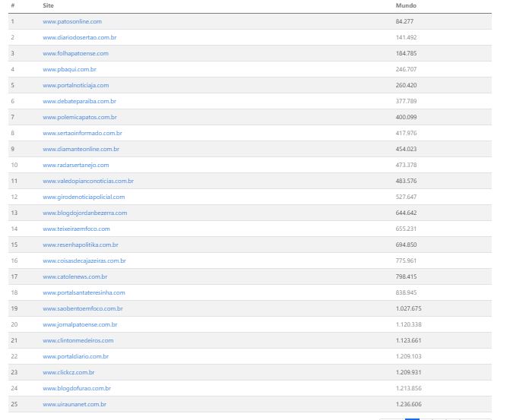Select the Mundo value 694.850

[x=406, y=245]
